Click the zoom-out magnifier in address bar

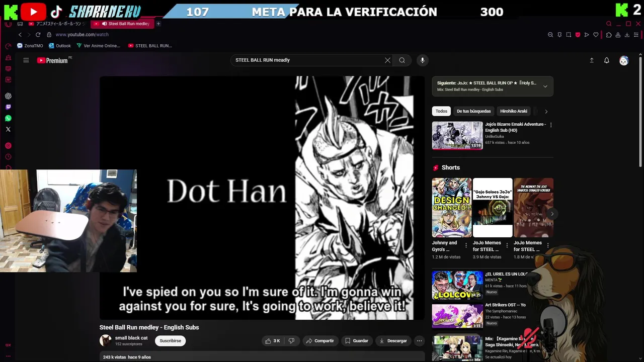coord(550,35)
